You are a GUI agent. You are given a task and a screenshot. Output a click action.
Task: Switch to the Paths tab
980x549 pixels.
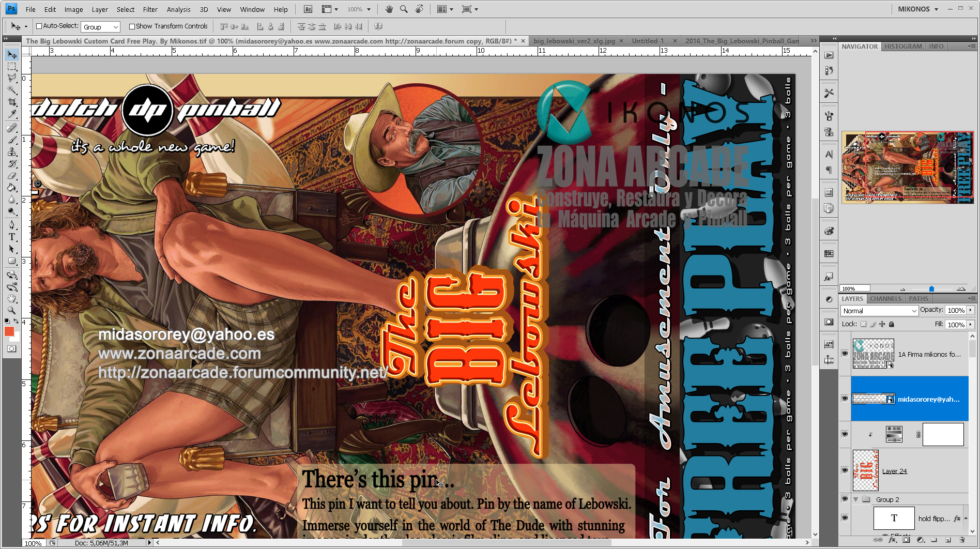pyautogui.click(x=918, y=299)
